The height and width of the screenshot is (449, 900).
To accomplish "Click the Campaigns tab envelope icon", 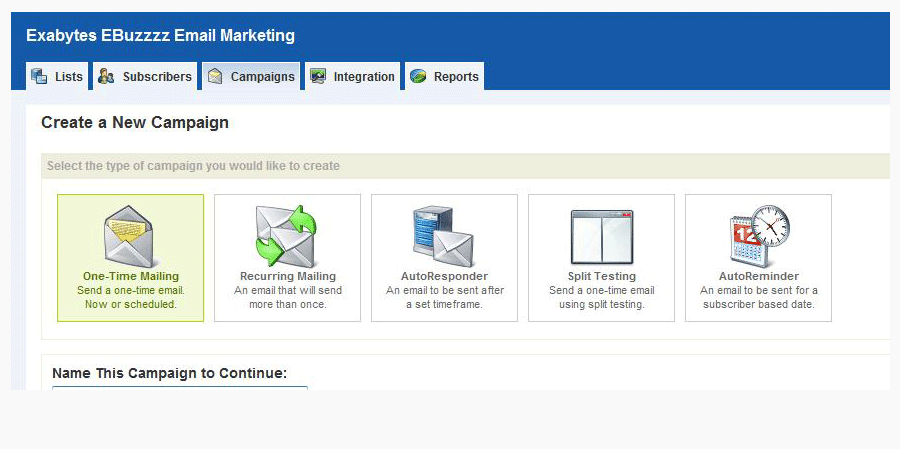I will (215, 77).
